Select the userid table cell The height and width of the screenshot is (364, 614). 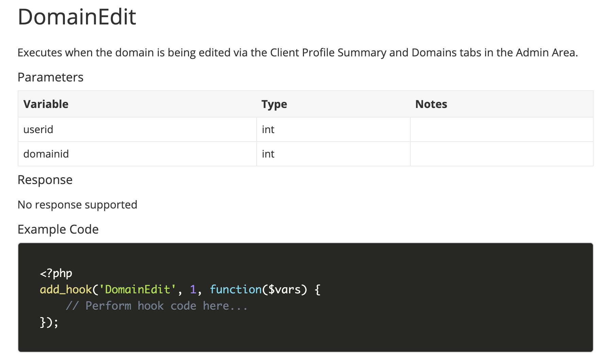pos(38,129)
